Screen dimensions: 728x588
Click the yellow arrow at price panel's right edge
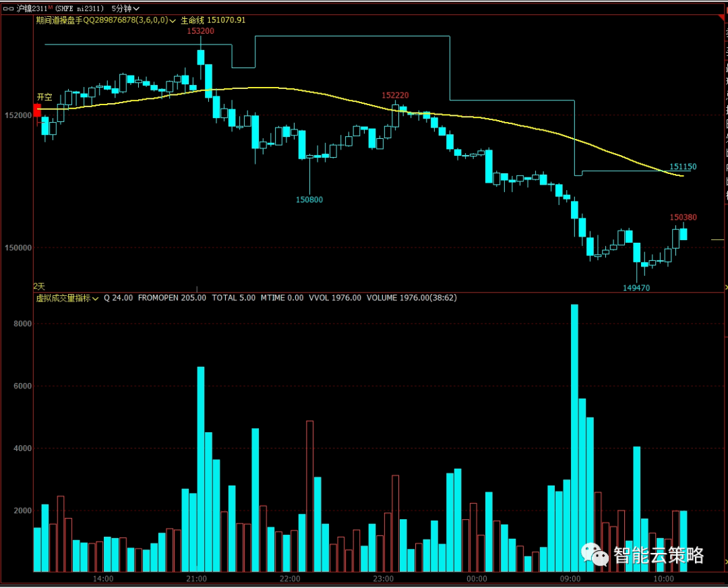pos(725,287)
